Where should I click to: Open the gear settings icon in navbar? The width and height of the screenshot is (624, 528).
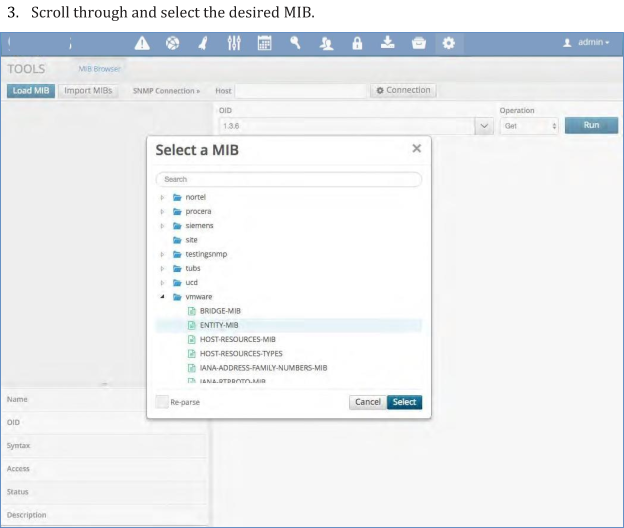(x=448, y=43)
